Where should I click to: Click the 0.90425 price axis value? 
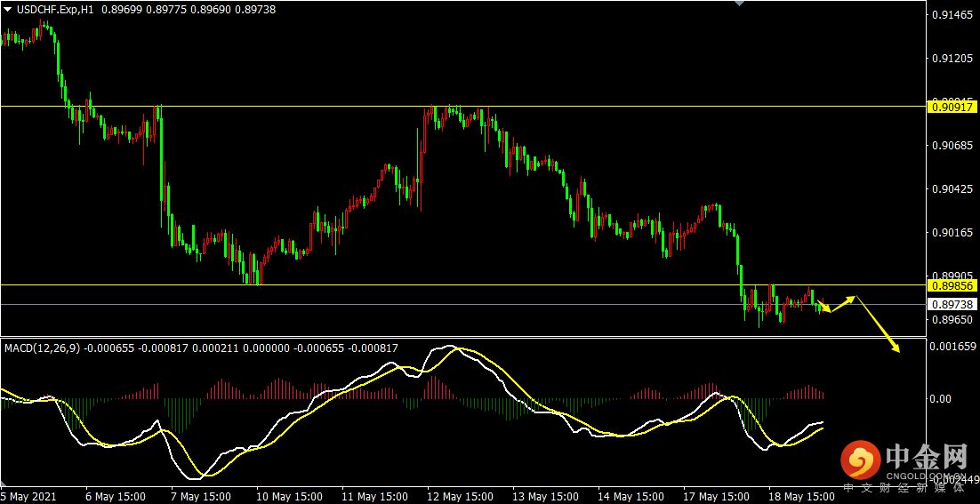coord(952,188)
